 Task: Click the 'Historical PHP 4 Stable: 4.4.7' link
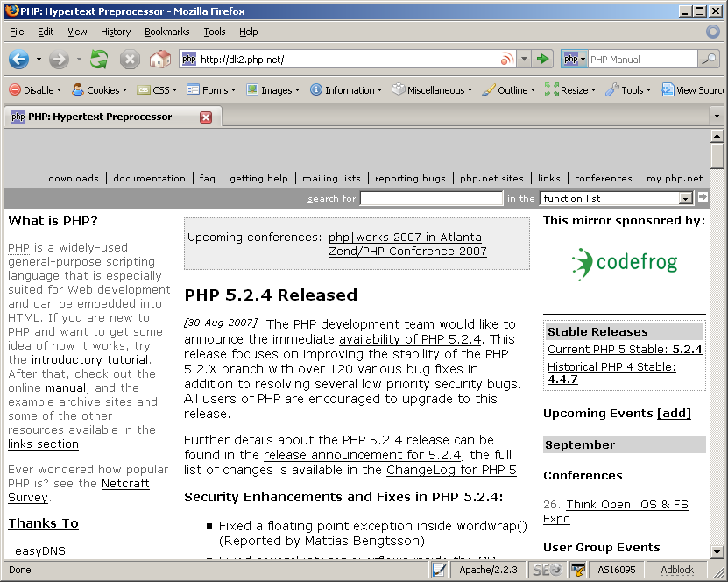coord(611,373)
